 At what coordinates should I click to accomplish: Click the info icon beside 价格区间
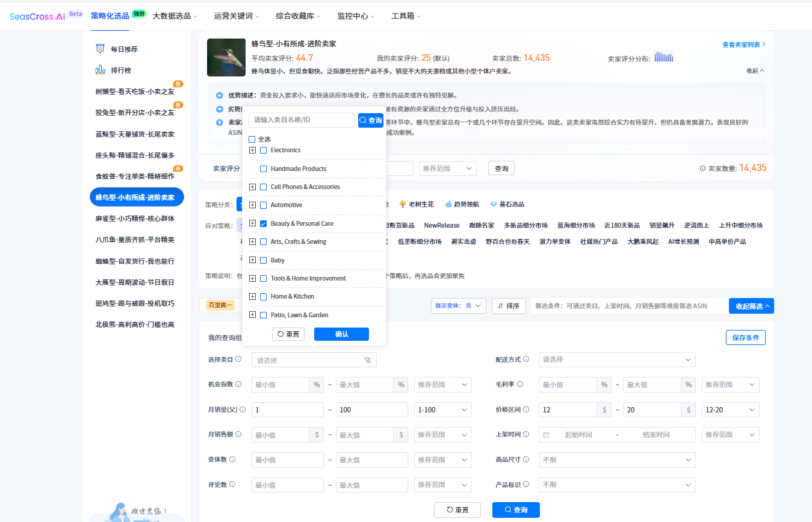[526, 409]
